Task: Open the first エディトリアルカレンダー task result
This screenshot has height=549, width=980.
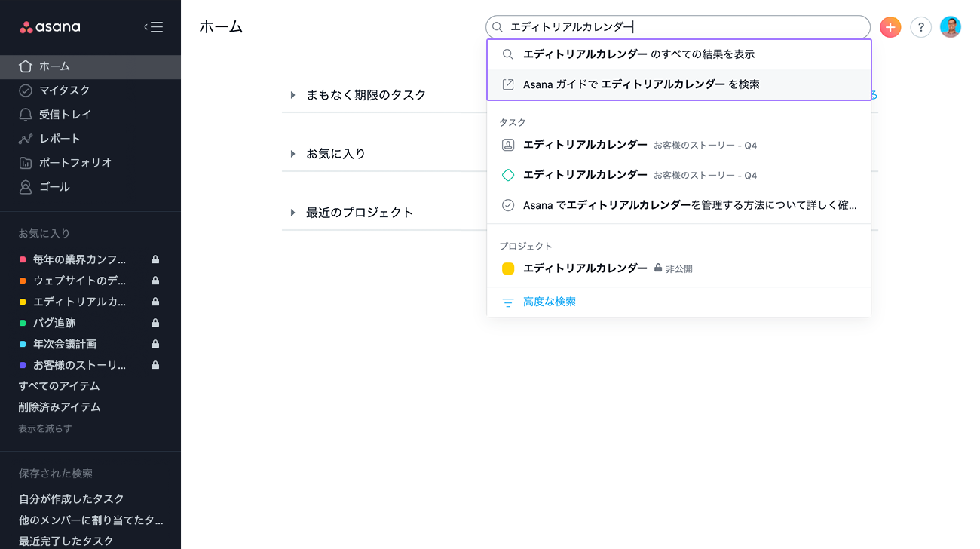Action: pos(679,145)
